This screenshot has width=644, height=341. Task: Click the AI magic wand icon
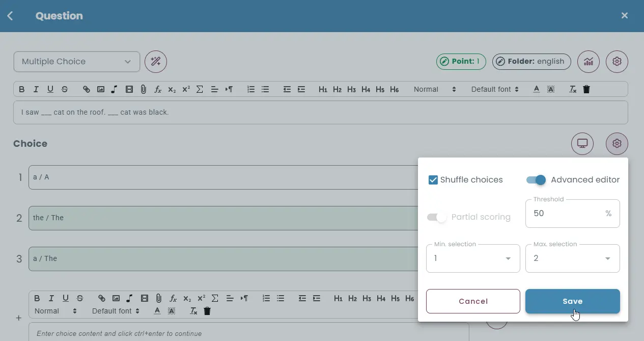(x=156, y=62)
